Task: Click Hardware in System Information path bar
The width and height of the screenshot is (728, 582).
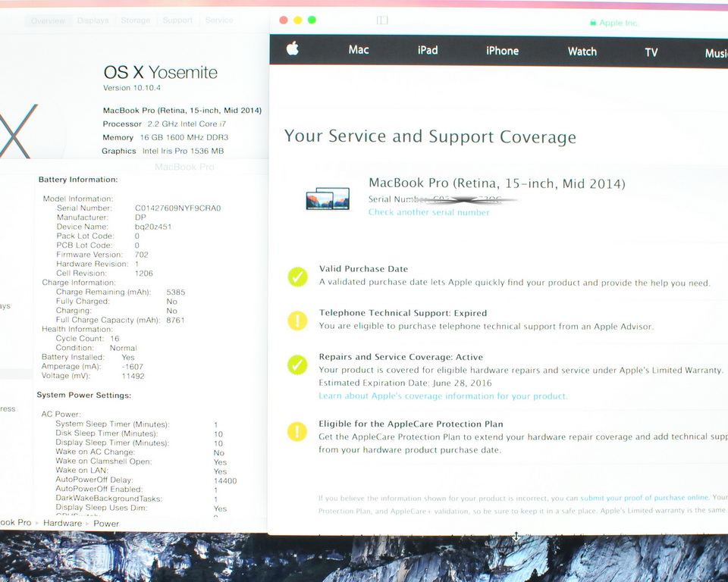Action: 63,523
